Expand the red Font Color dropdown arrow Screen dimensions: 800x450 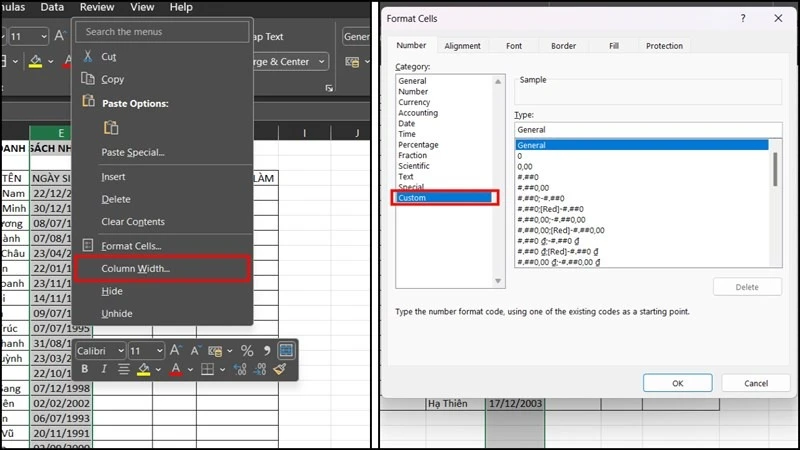pyautogui.click(x=190, y=369)
